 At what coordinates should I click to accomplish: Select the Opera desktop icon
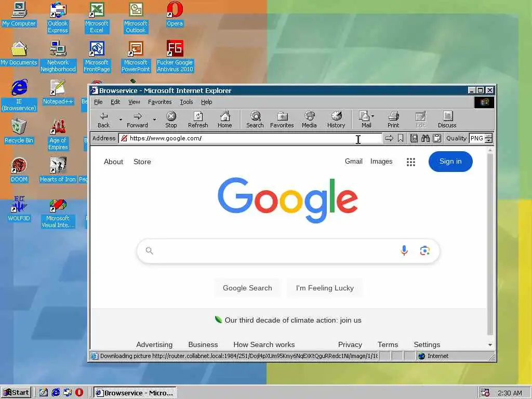(x=175, y=15)
